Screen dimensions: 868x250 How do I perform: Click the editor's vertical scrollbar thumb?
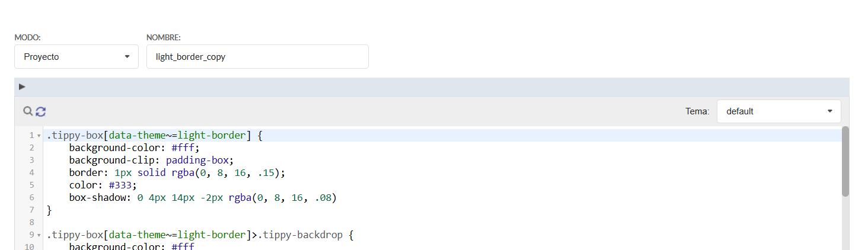click(x=845, y=161)
